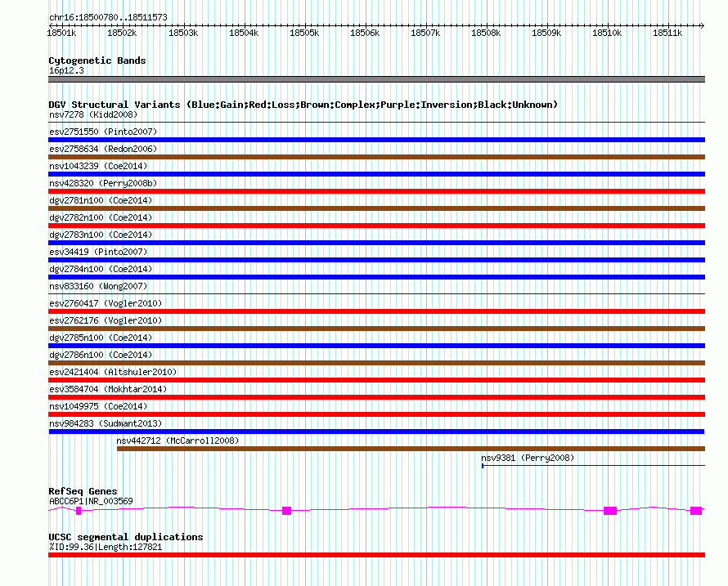Click the 18508k ruler tick label

486,33
